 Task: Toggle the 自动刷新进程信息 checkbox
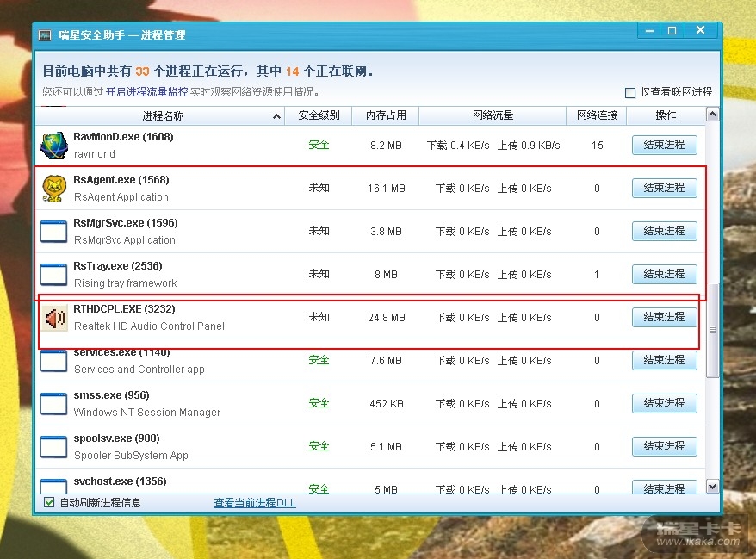[48, 502]
